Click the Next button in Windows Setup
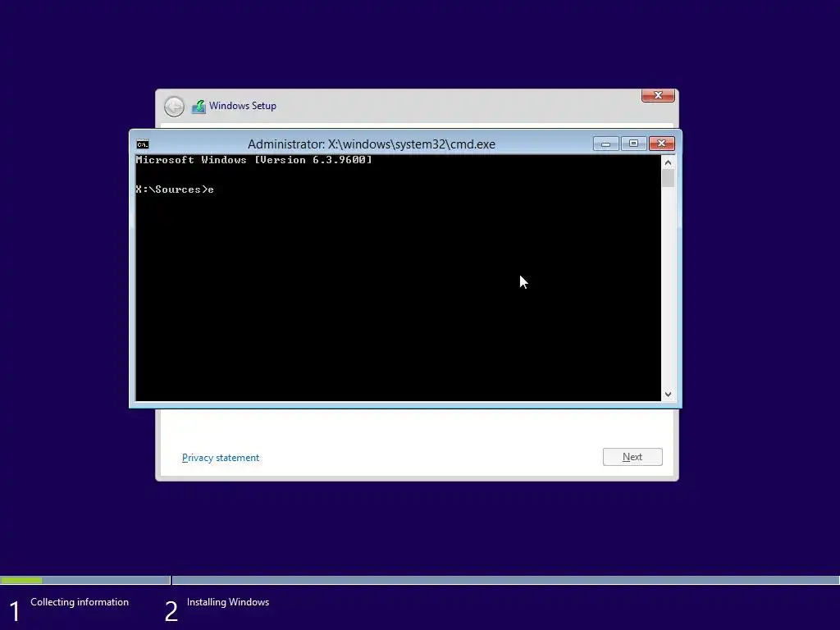The width and height of the screenshot is (840, 630). point(632,457)
